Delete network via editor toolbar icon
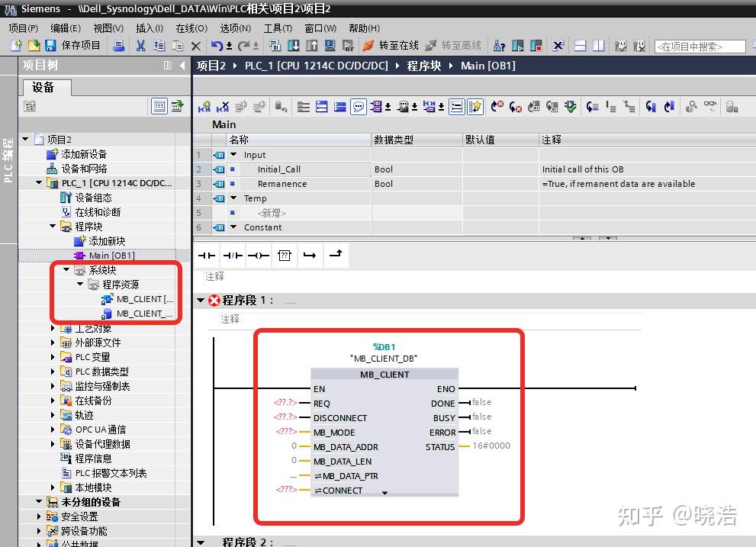The image size is (756, 547). tap(223, 107)
